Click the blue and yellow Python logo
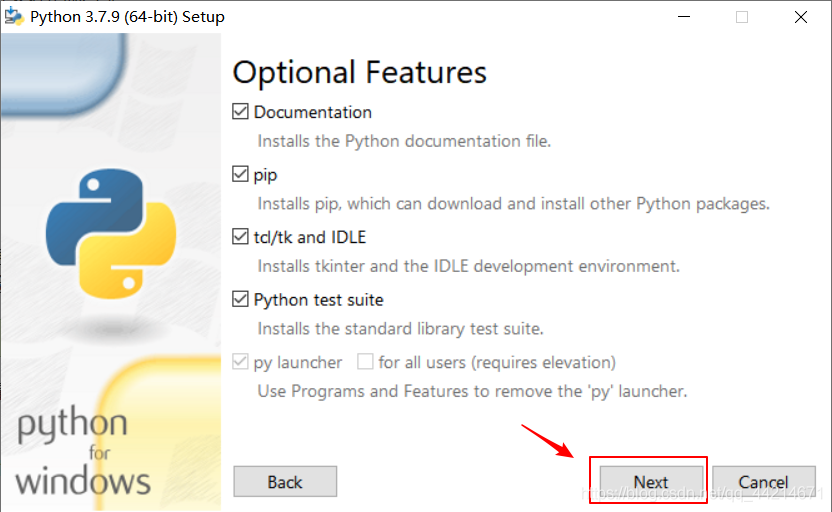 111,233
